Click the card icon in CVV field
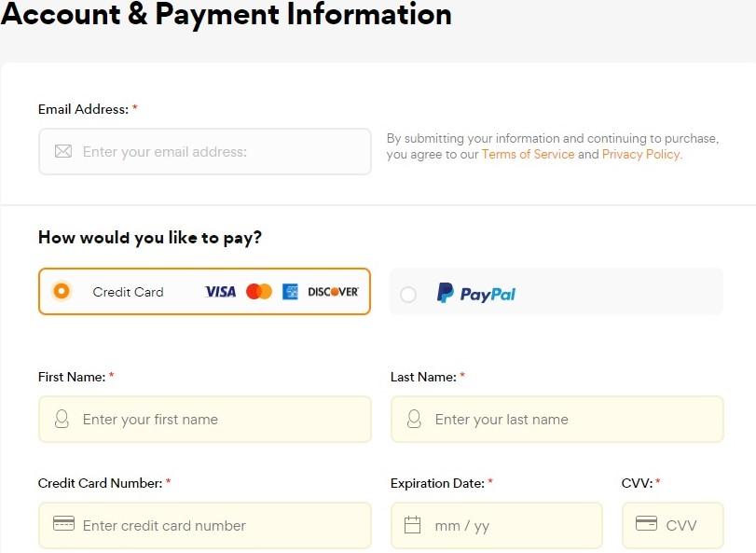The image size is (756, 553). point(646,524)
